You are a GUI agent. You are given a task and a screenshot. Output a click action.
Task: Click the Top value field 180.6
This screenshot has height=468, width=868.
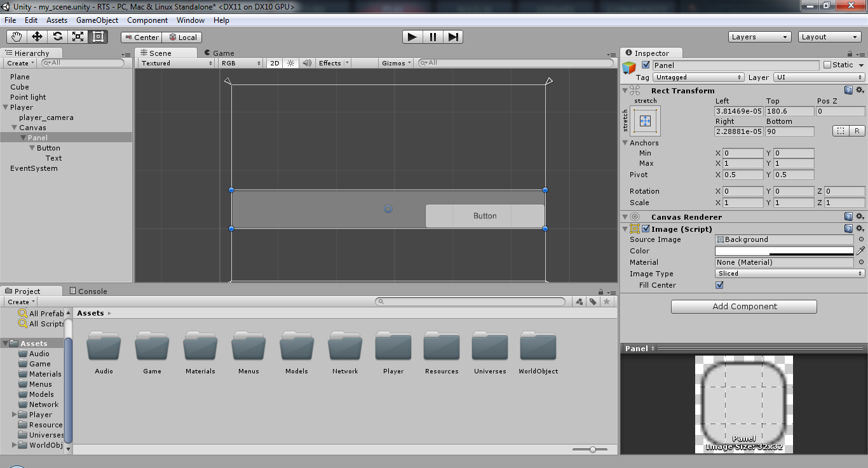(x=790, y=111)
